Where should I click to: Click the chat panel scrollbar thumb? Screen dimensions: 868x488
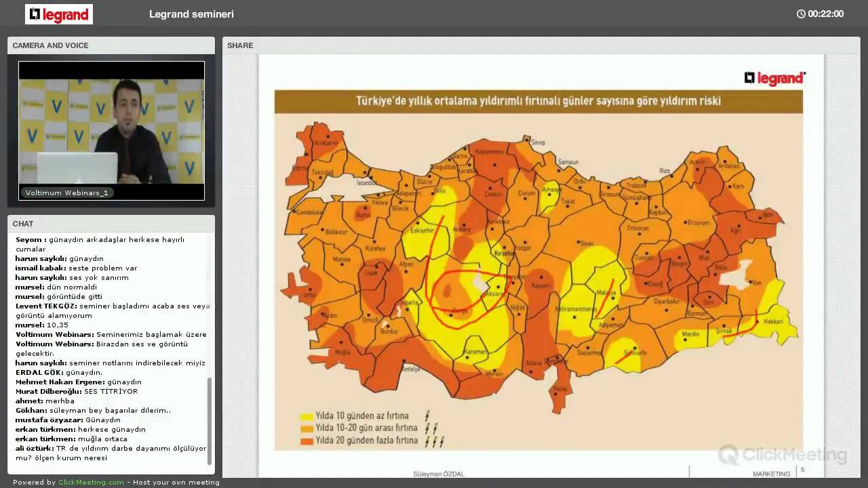(210, 421)
